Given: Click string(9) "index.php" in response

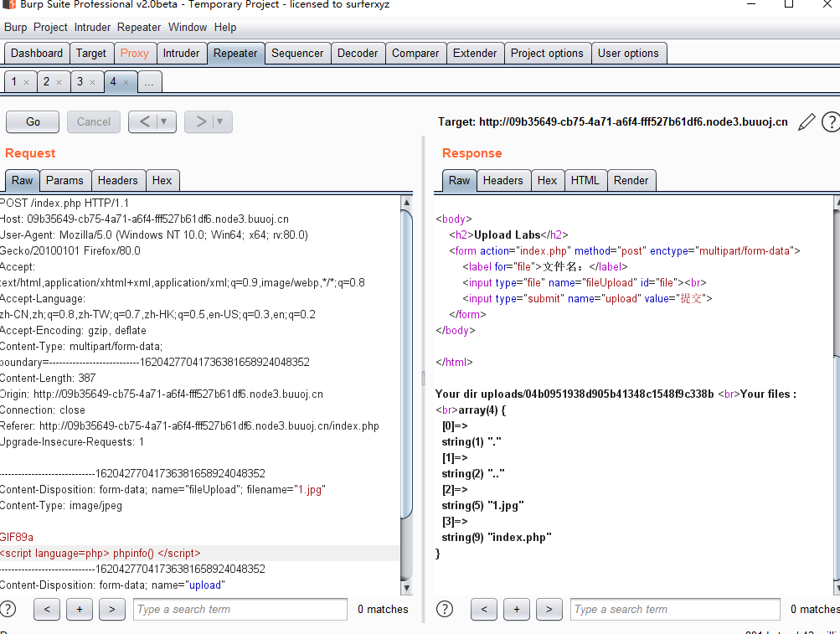Looking at the screenshot, I should coord(497,538).
